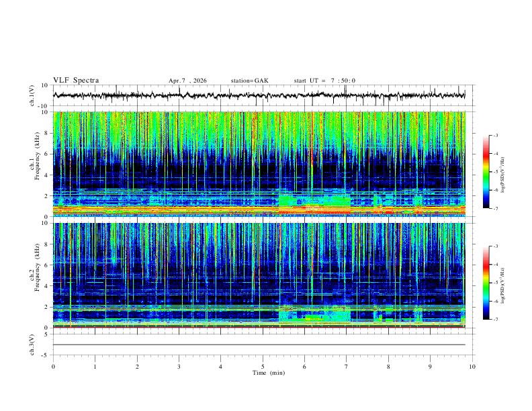Click the "4" kHz tick on ch.2 axis
This screenshot has height=411, width=532.
click(x=47, y=286)
